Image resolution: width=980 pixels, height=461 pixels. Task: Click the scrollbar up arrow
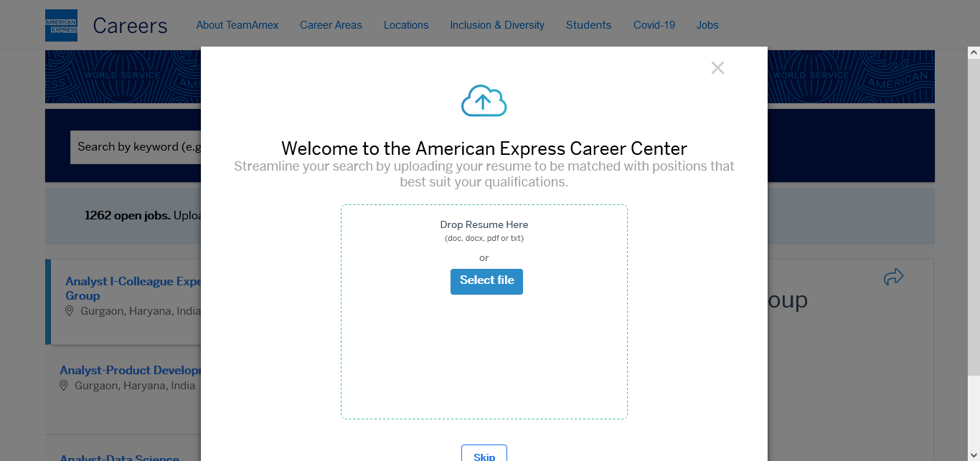pyautogui.click(x=974, y=52)
